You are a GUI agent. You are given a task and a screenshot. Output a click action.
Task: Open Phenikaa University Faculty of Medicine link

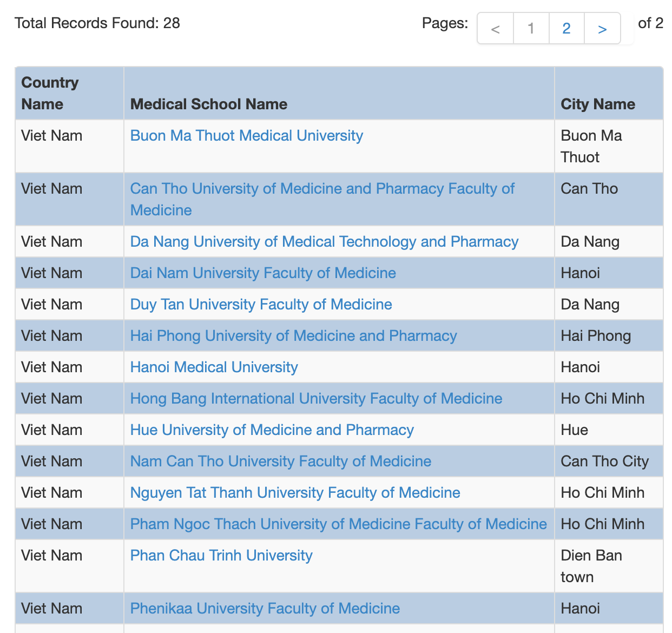[x=265, y=608]
